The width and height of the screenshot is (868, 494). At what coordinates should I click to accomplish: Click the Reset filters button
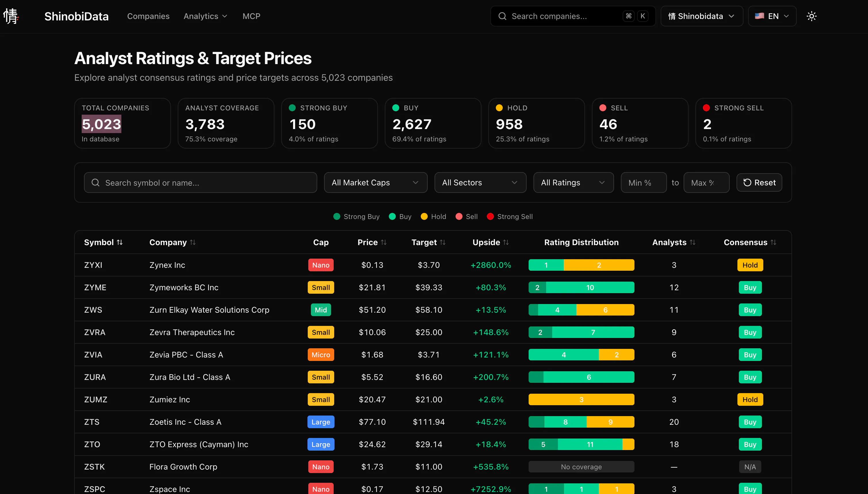coord(759,182)
